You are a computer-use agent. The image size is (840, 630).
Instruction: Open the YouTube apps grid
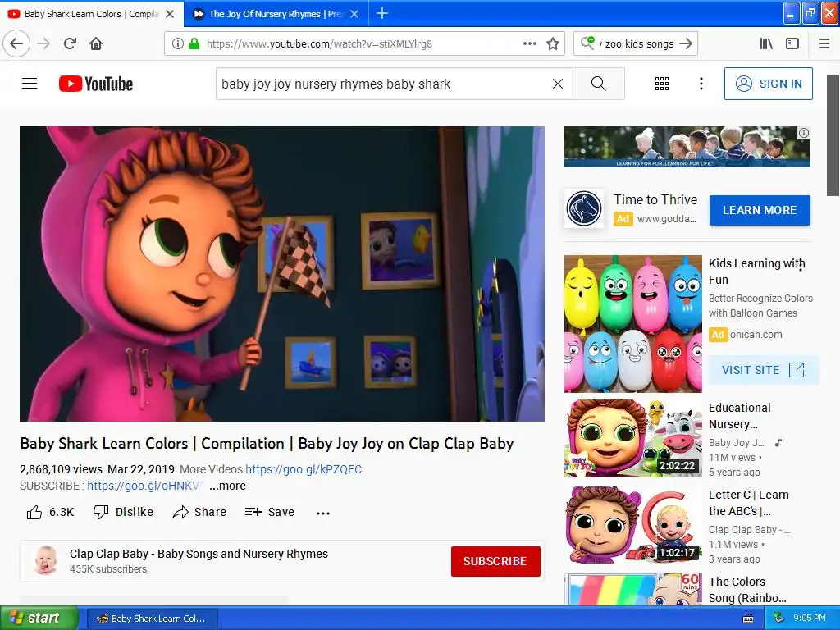point(662,84)
